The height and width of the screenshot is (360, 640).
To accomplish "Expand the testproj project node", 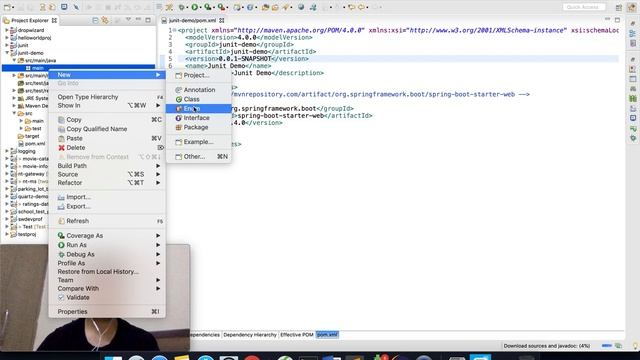I will point(7,234).
